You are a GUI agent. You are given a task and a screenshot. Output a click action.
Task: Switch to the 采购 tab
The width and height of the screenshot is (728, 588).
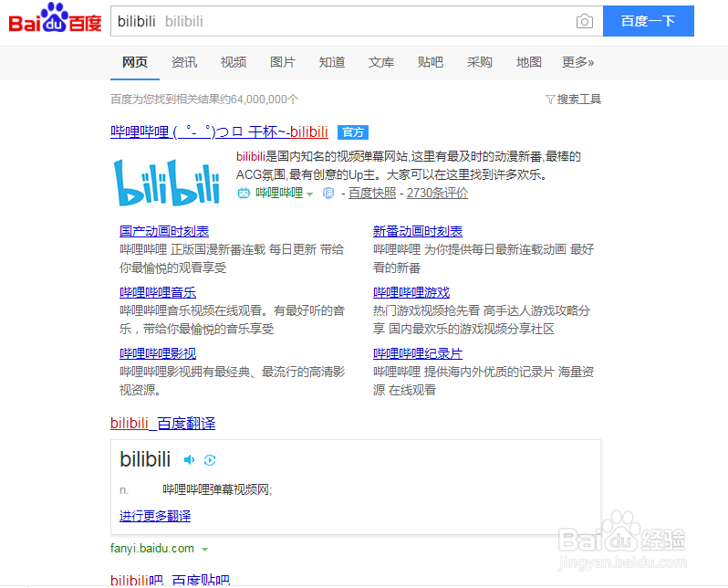coord(479,62)
